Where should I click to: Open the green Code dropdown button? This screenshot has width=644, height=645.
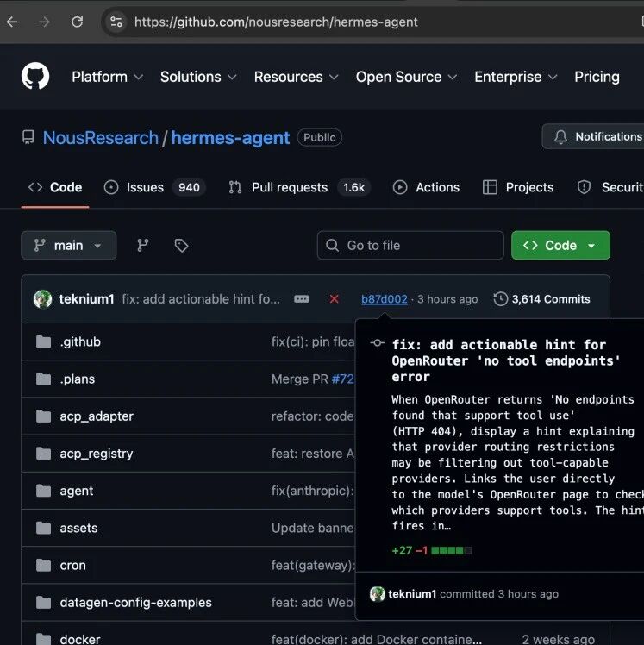[560, 246]
